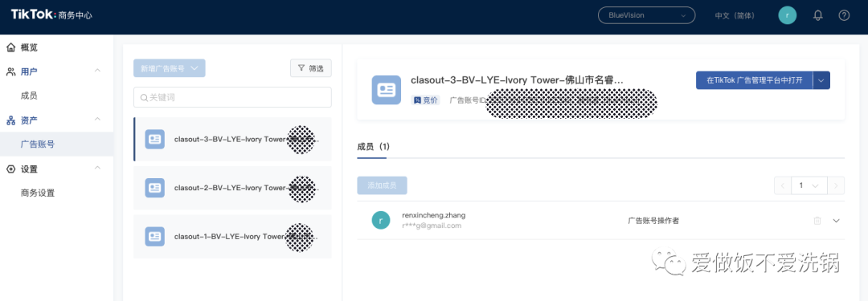The width and height of the screenshot is (868, 301).
Task: Click the large account icon in detail header
Action: [387, 90]
